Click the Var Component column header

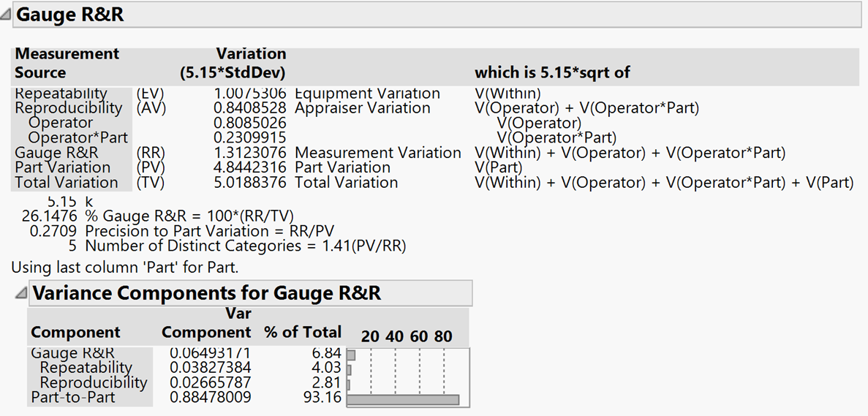[x=206, y=323]
